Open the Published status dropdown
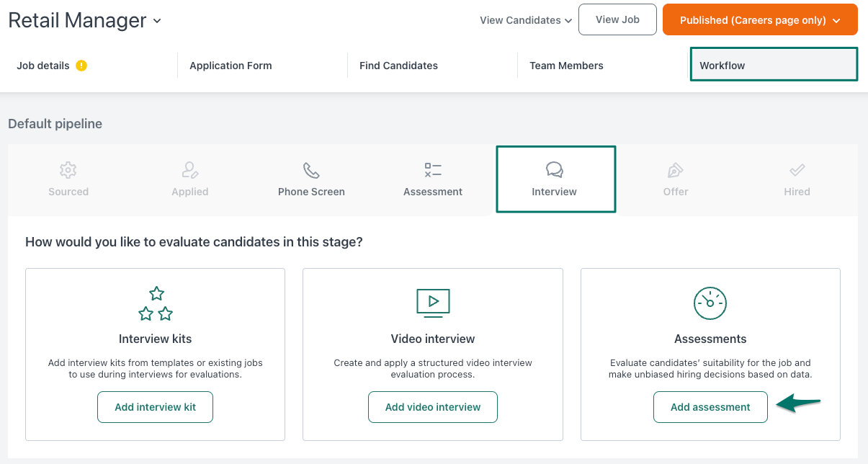Image resolution: width=868 pixels, height=464 pixels. (x=759, y=19)
